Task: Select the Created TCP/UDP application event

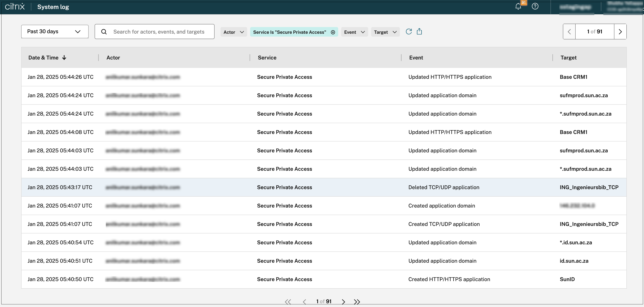Action: pyautogui.click(x=444, y=224)
